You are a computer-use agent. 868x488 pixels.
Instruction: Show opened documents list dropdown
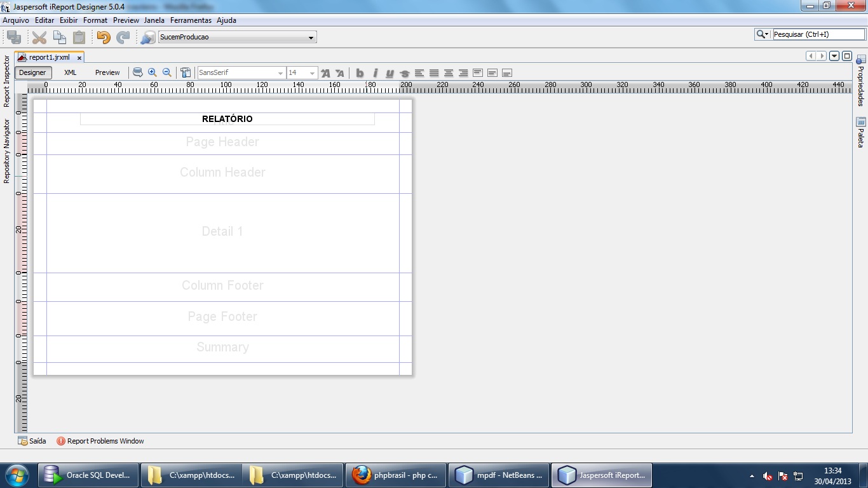coord(834,56)
